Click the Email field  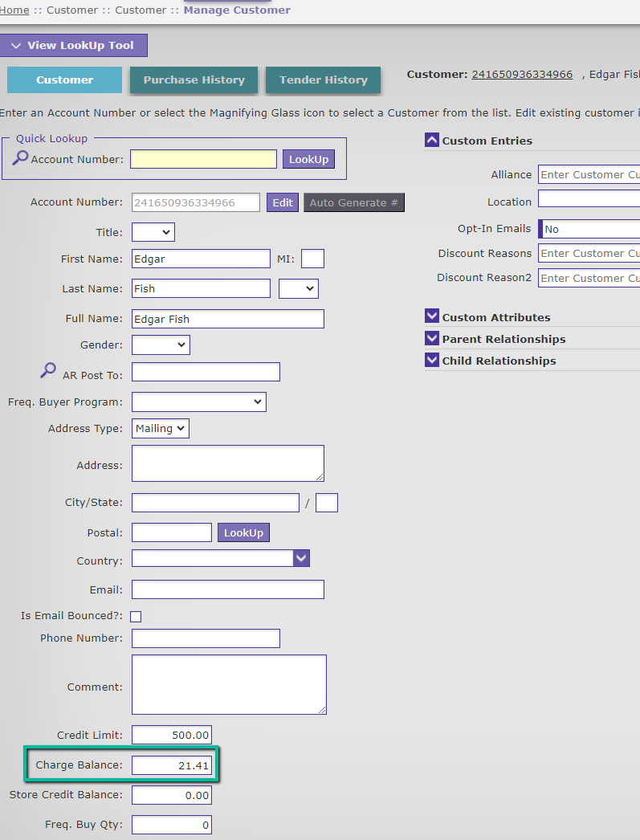tap(227, 589)
